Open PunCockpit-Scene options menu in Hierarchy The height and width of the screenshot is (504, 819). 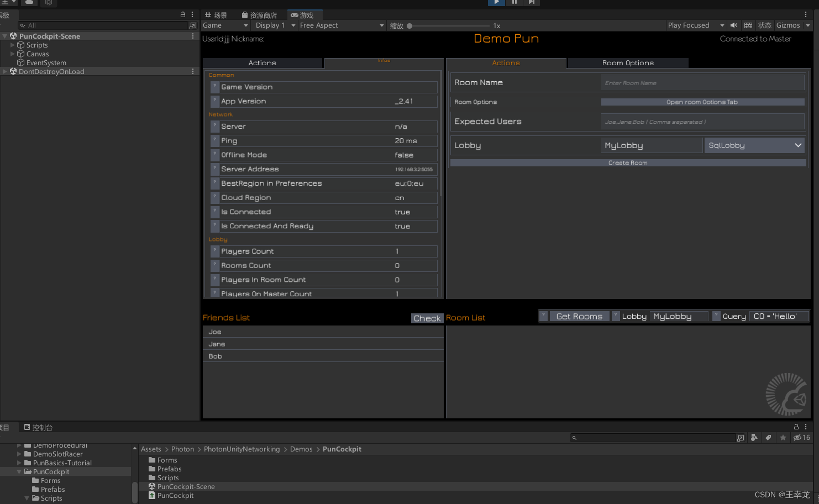pos(193,36)
